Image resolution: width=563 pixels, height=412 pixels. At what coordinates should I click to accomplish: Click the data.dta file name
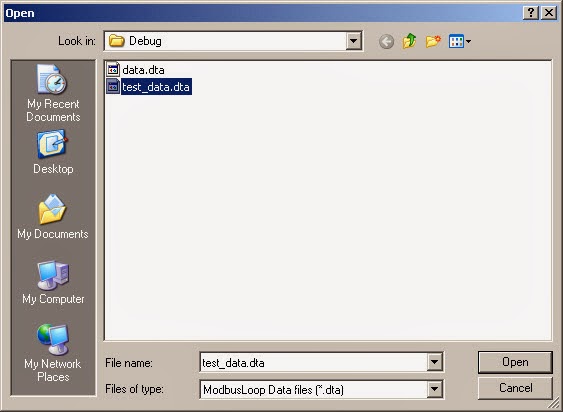point(143,70)
